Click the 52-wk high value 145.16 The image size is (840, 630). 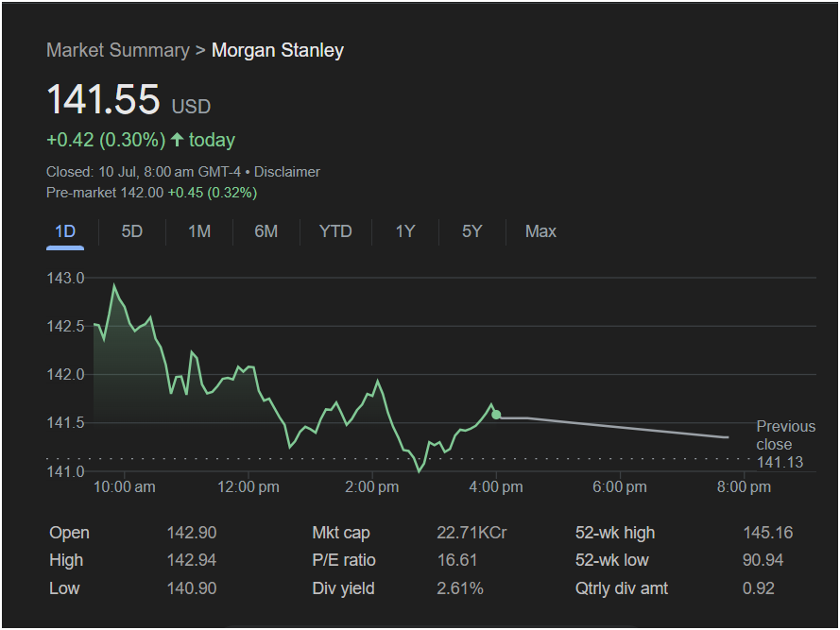click(x=767, y=533)
